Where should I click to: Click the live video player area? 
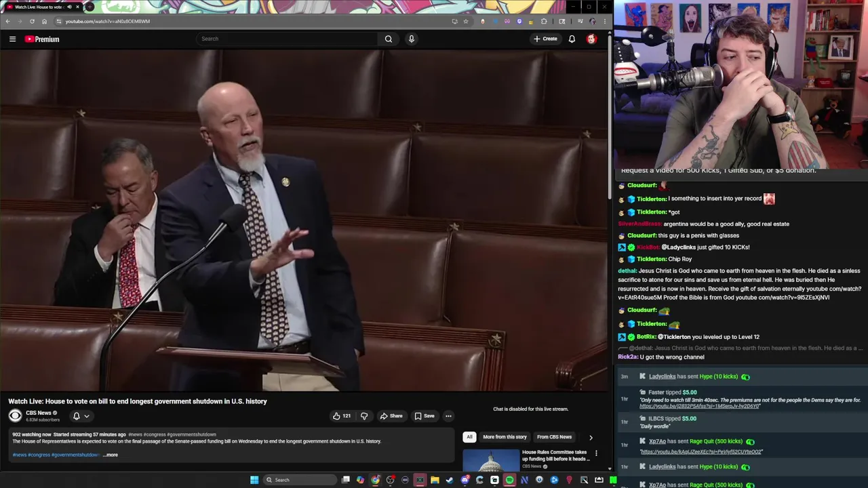304,221
